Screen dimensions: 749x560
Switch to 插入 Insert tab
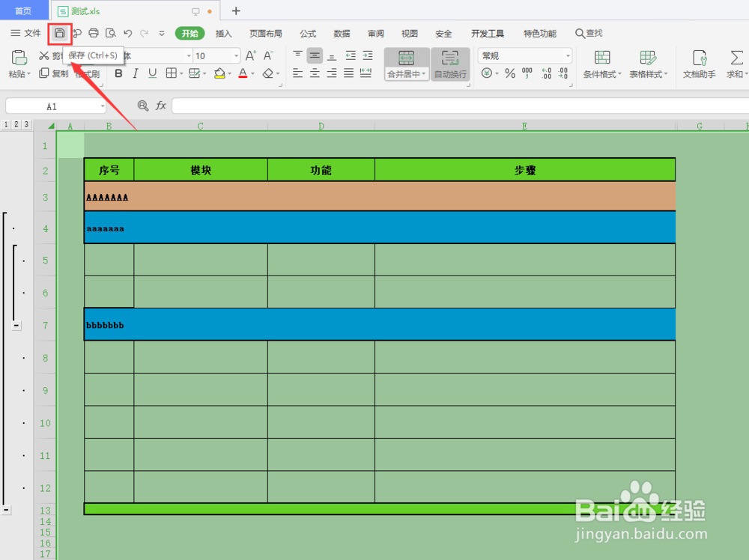[x=223, y=34]
